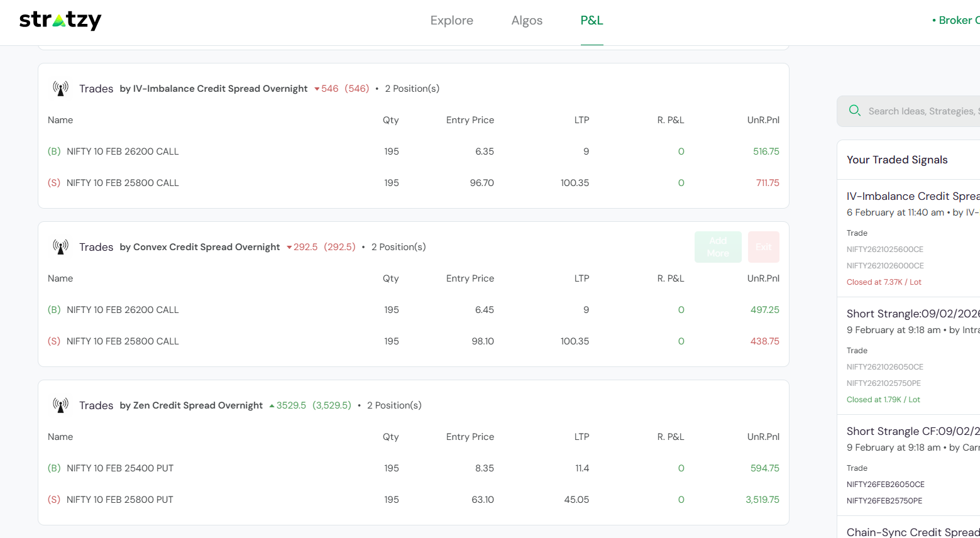Open the Short Strangle CF signal card
Screen dimensions: 980x538
click(912, 431)
